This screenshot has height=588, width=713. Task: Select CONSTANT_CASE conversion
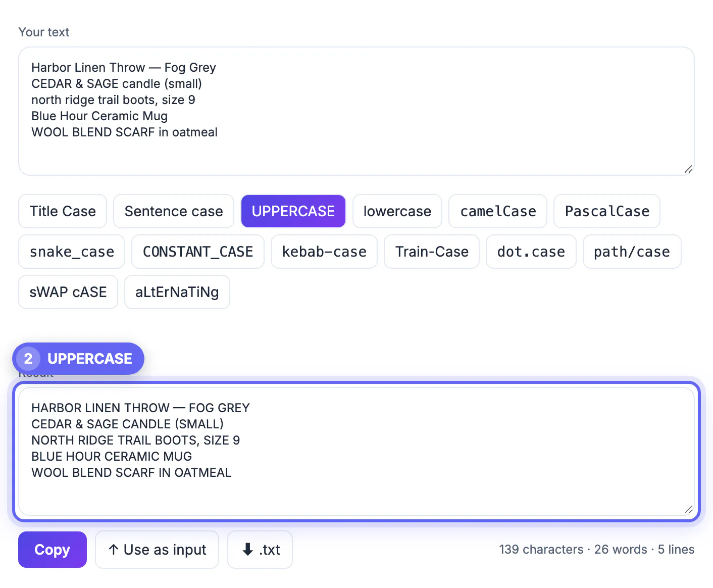(198, 252)
